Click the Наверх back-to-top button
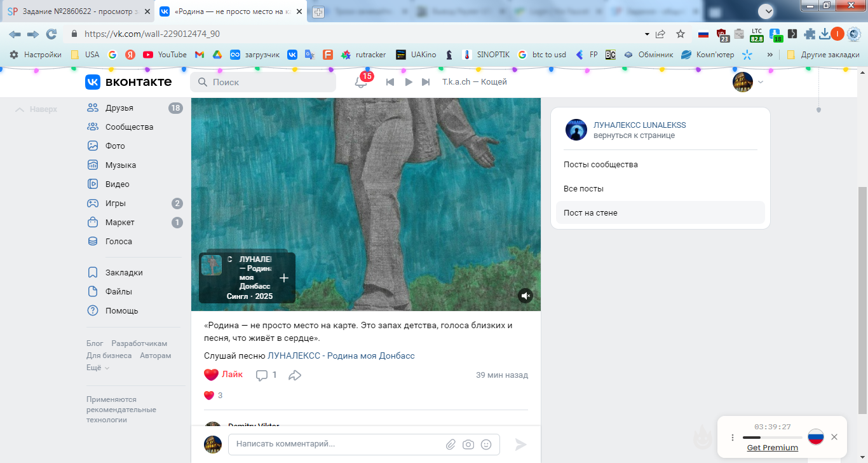868x463 pixels. [x=36, y=109]
